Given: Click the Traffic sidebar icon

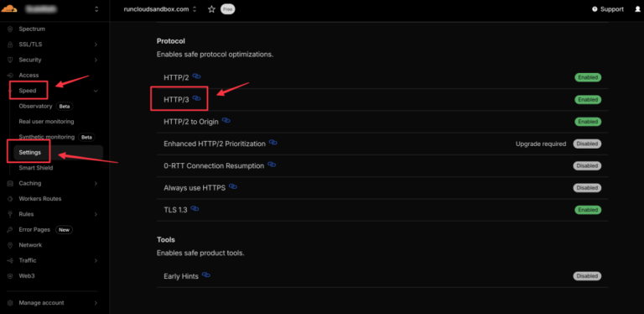Looking at the screenshot, I should [10, 260].
